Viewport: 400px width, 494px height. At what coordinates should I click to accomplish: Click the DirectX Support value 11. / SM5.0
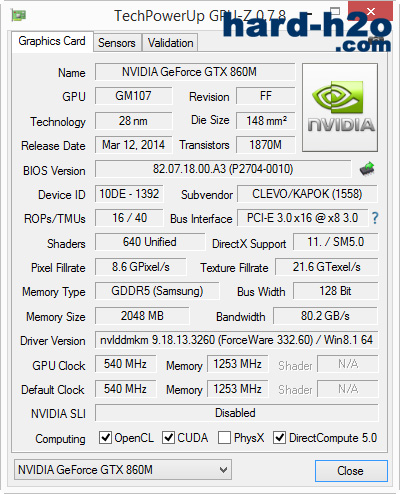336,242
